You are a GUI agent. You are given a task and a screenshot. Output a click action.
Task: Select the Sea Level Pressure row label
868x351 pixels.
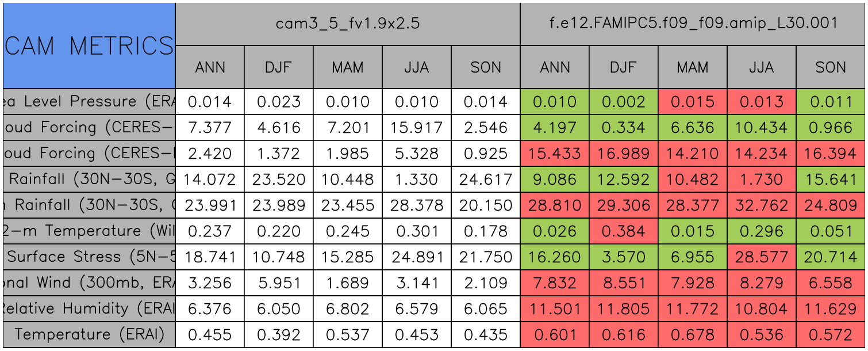(89, 101)
